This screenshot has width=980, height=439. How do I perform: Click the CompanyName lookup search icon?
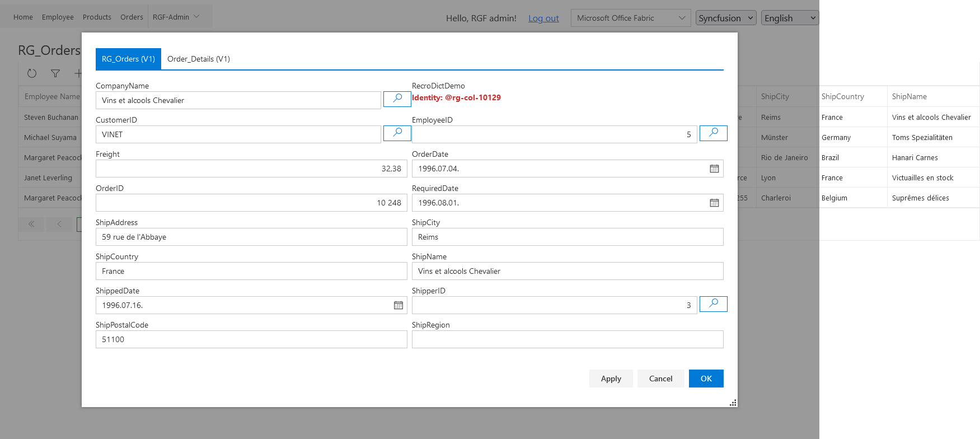397,99
